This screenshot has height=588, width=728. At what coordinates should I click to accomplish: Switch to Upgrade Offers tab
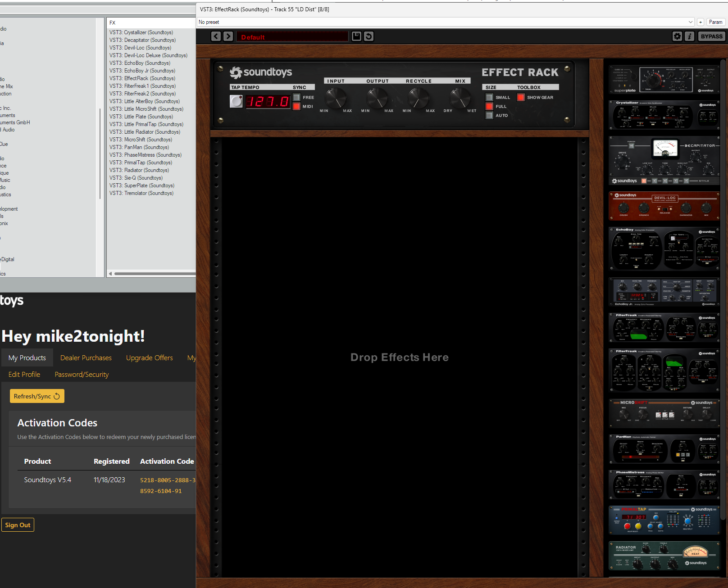pyautogui.click(x=150, y=357)
